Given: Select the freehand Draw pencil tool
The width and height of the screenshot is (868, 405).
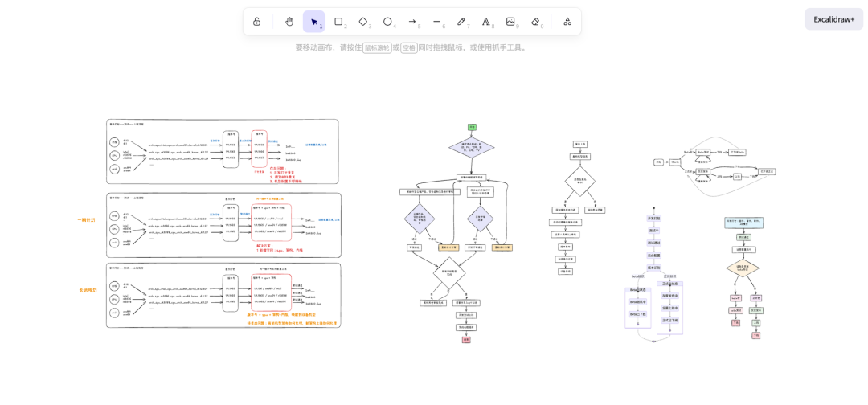Looking at the screenshot, I should [x=461, y=22].
